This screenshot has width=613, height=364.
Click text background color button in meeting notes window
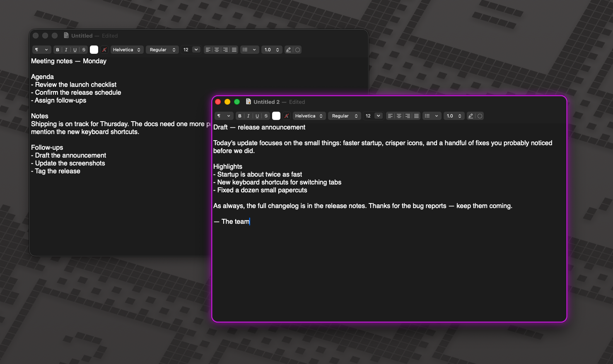click(104, 50)
